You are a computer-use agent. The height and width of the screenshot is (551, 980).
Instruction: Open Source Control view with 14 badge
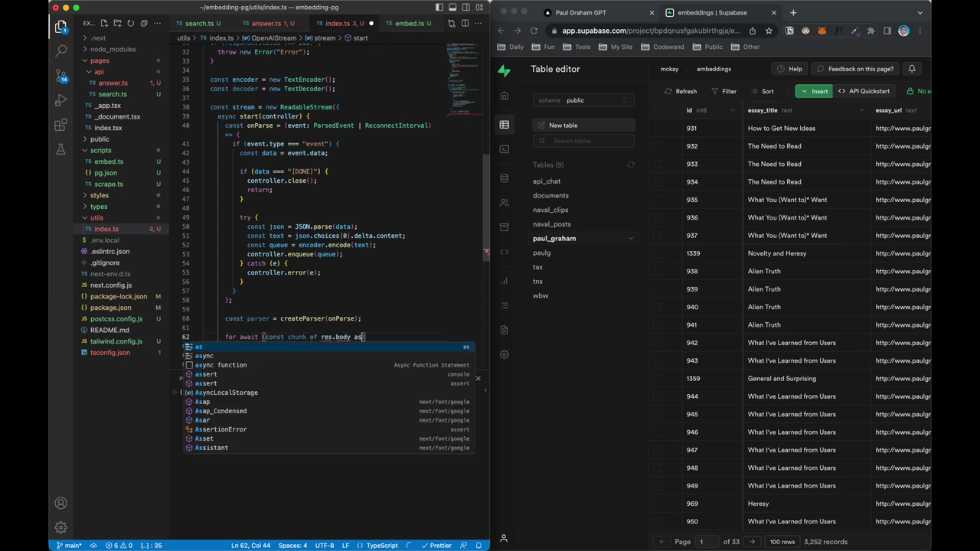(x=61, y=76)
